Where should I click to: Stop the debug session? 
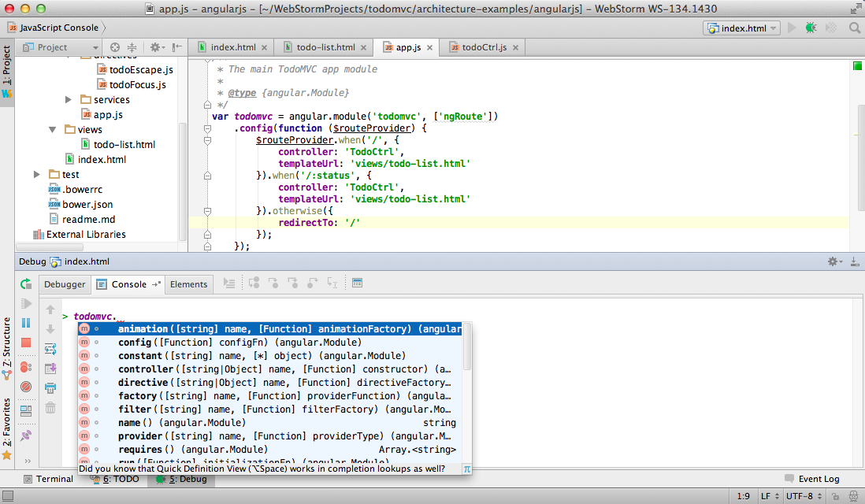coord(26,343)
